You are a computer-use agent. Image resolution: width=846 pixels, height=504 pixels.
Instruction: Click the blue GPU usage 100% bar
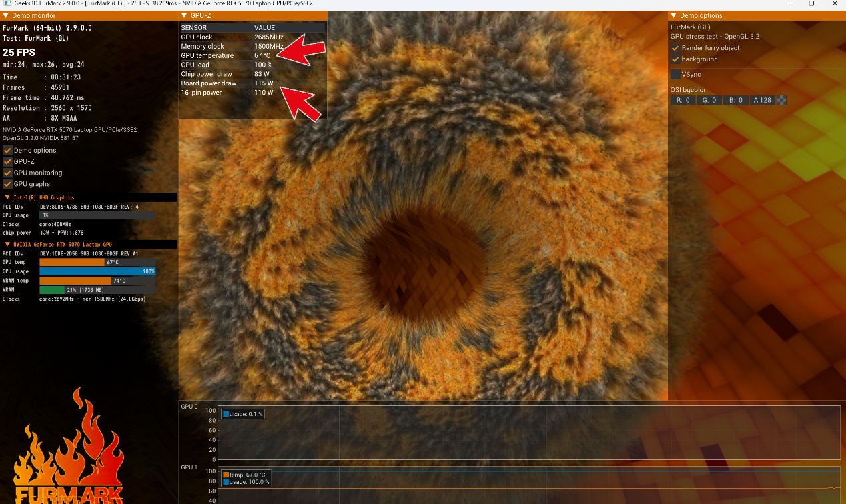tap(97, 271)
